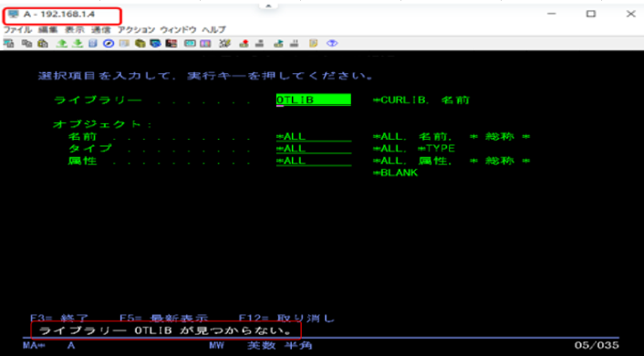Viewport: 644px width, 356px height.
Task: Open the ヘルプ menu
Action: tap(213, 30)
